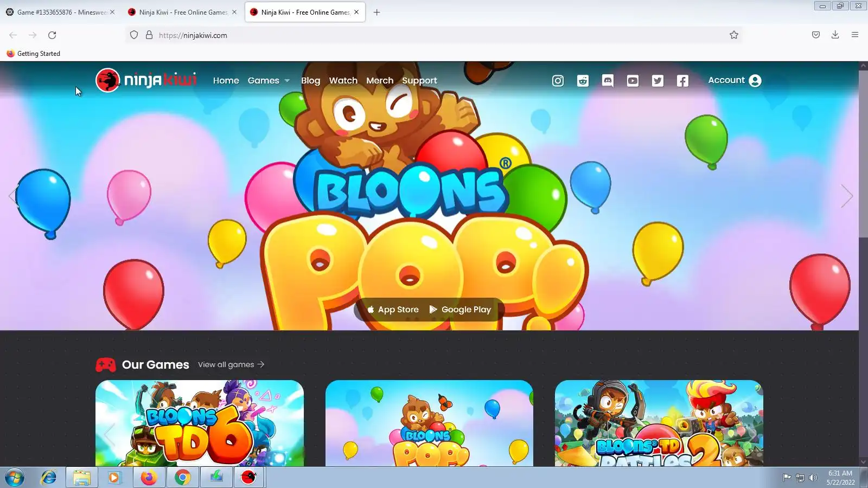Go back to the previous page

(13, 35)
